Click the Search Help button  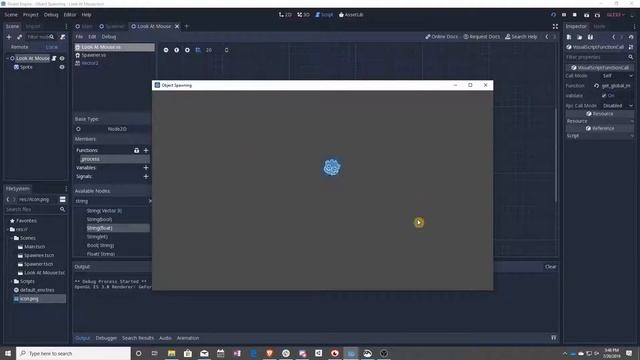click(x=521, y=37)
